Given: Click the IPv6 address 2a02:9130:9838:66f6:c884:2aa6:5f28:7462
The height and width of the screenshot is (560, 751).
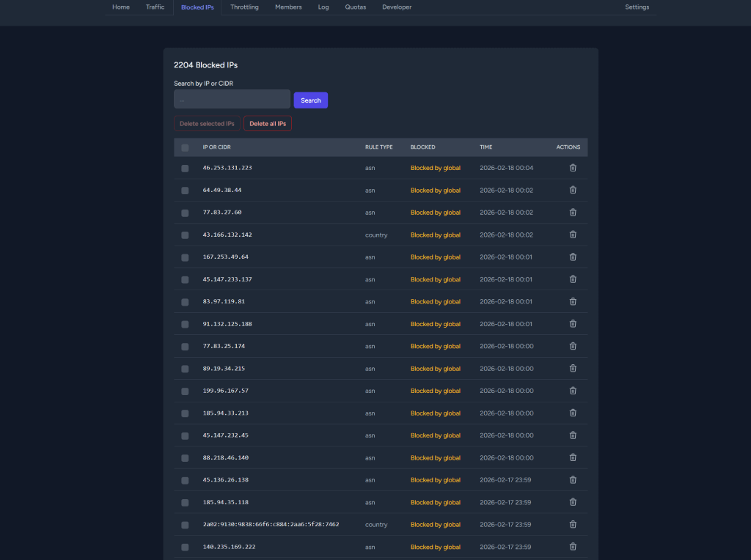Looking at the screenshot, I should click(x=271, y=525).
